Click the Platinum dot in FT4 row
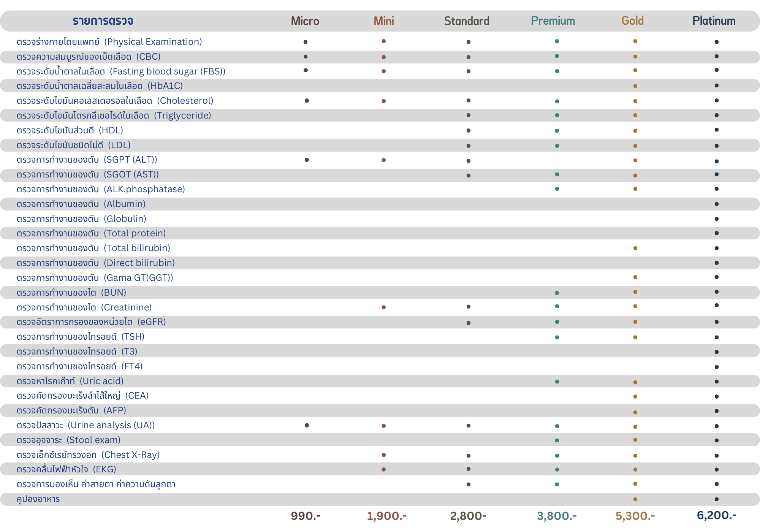Viewport: 760px width, 532px height. (x=717, y=367)
